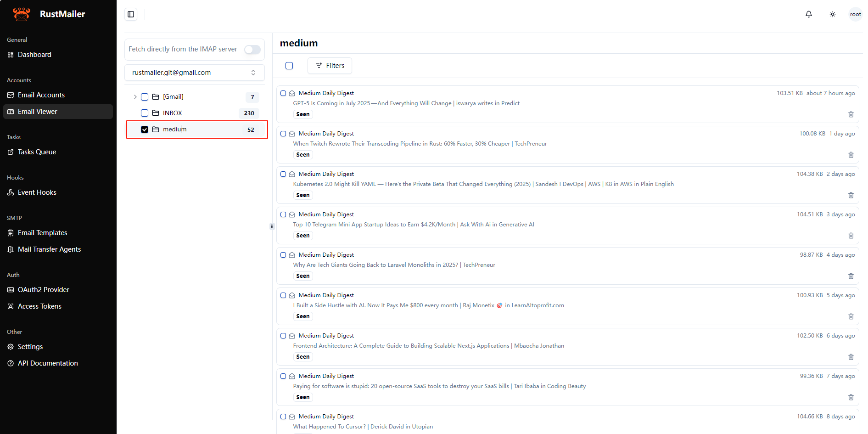Click envelope icon of Kubernetes email

point(292,174)
